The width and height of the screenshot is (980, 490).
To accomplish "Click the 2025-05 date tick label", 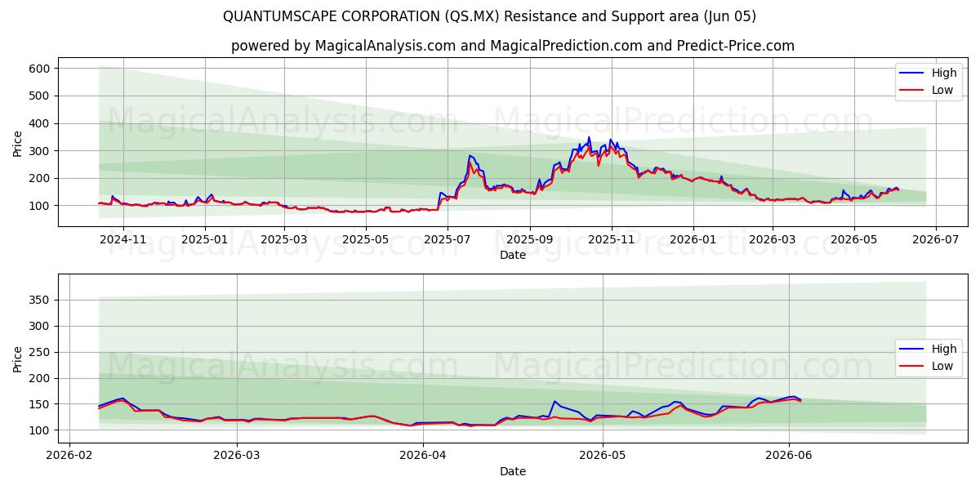I will tap(365, 240).
